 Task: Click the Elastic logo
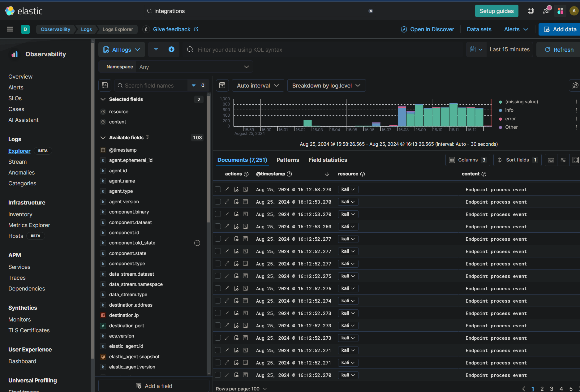tap(24, 11)
